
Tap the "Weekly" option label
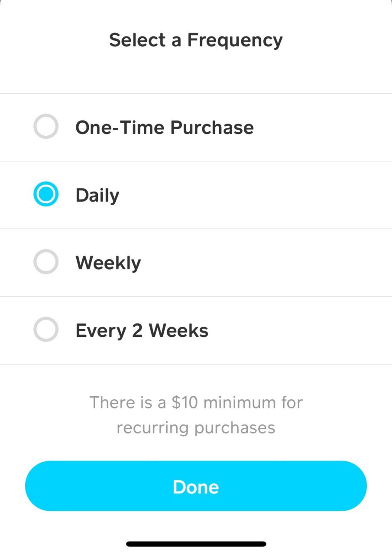pos(108,263)
